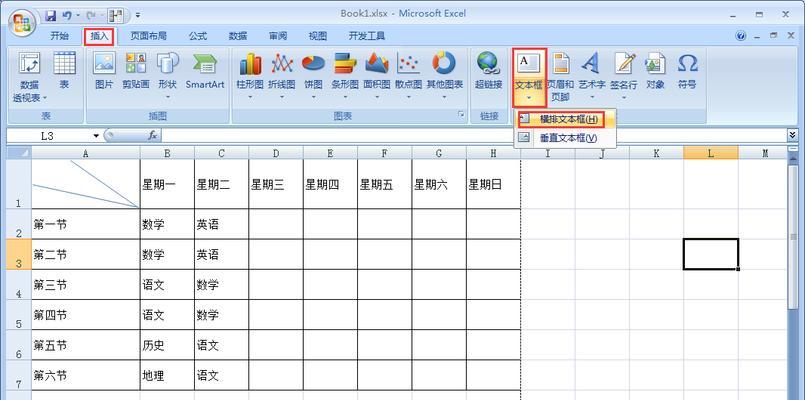Open the Column chart (柱形图) dropdown
Screen dimensions: 805x400
point(250,75)
